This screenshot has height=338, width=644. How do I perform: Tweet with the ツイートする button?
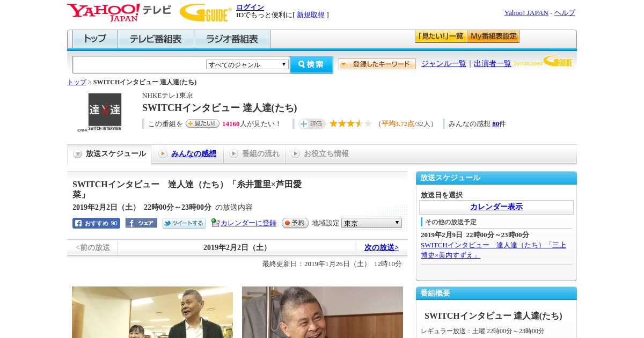coord(184,223)
